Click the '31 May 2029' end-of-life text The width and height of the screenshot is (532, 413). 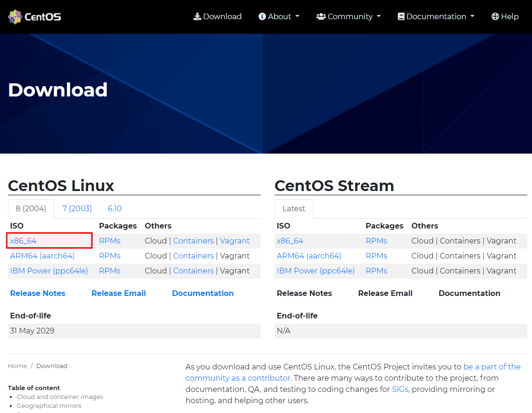pyautogui.click(x=32, y=331)
